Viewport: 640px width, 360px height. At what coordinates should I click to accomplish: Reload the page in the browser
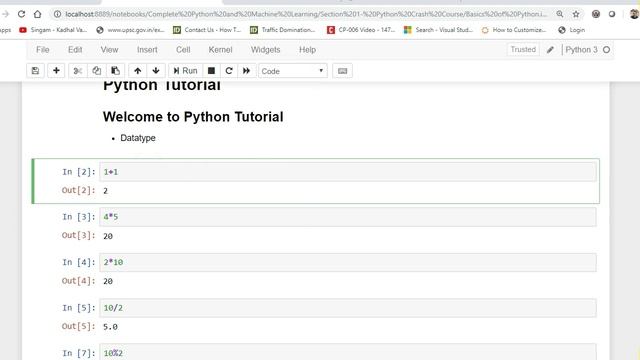pyautogui.click(x=21, y=14)
